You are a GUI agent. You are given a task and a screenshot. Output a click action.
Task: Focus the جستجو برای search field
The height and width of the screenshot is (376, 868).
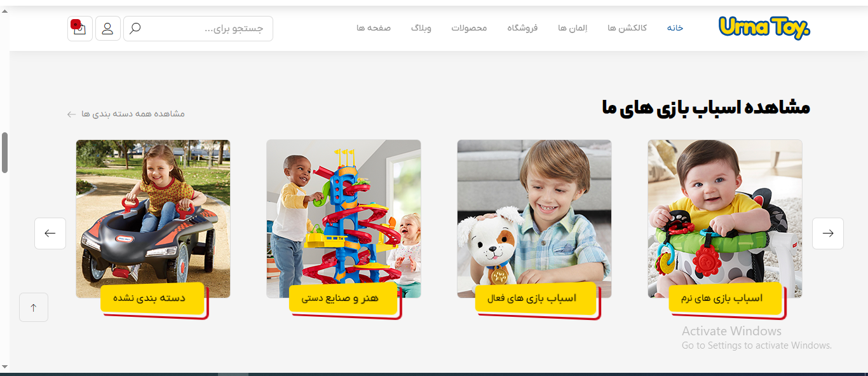(x=198, y=29)
